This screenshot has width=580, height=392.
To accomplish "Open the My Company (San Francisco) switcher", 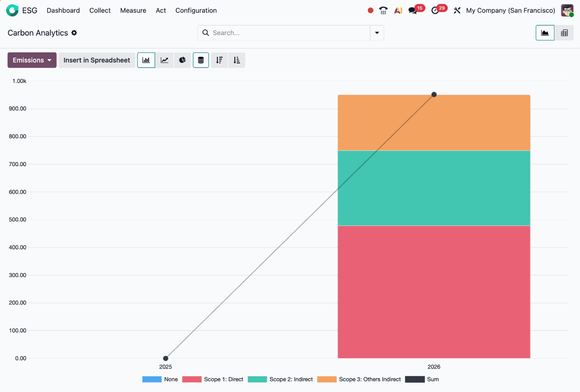I will click(x=510, y=11).
